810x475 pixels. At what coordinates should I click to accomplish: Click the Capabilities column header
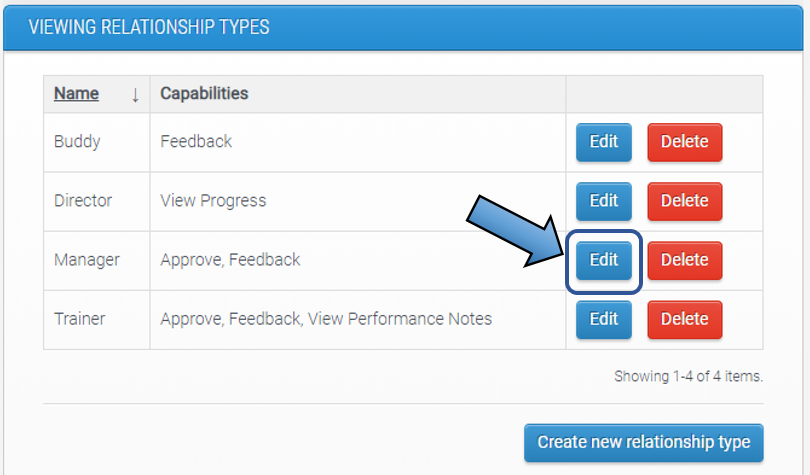(x=204, y=94)
